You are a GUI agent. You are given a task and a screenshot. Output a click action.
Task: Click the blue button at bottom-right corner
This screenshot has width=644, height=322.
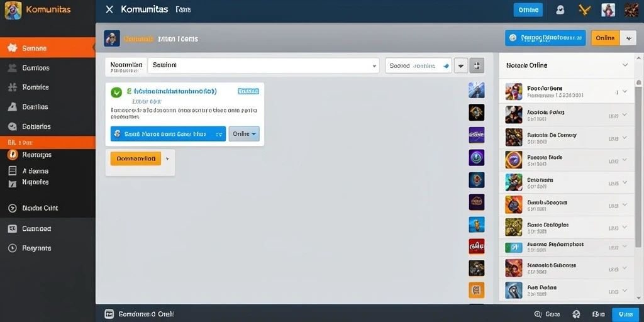[x=626, y=314]
